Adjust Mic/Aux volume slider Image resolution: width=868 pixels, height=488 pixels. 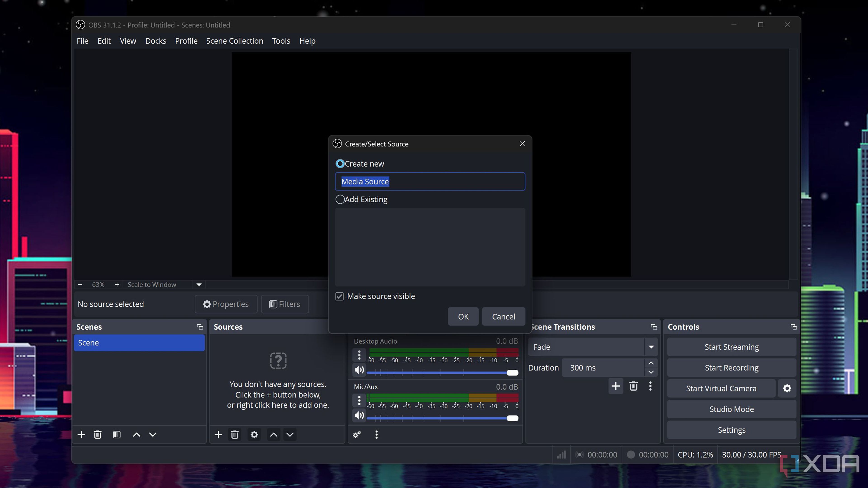pos(442,418)
